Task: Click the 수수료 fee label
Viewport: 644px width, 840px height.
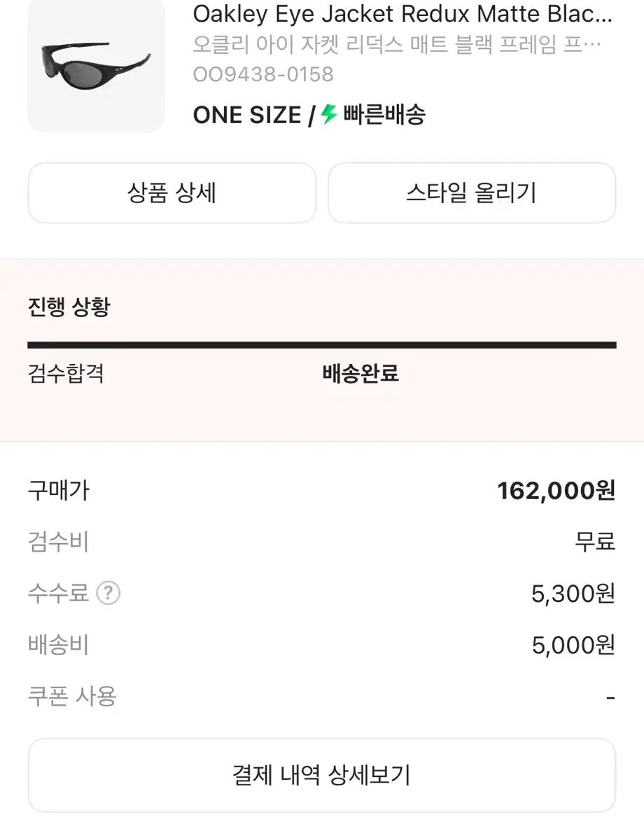Action: (58, 594)
